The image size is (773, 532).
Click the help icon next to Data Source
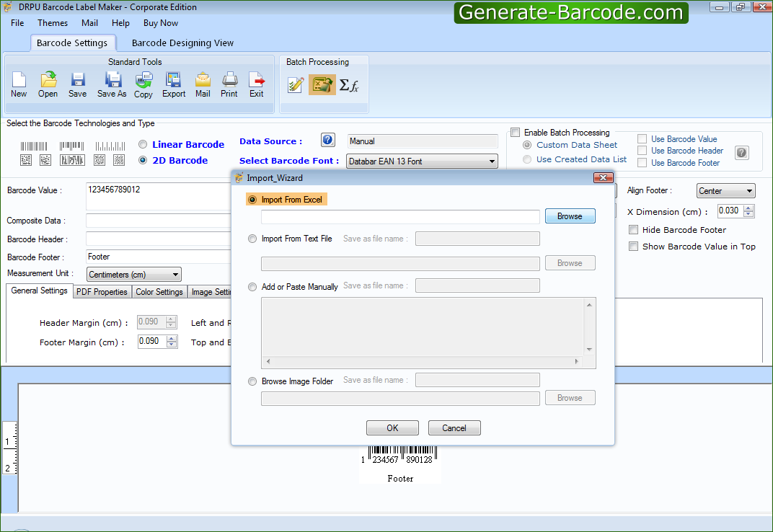point(327,139)
